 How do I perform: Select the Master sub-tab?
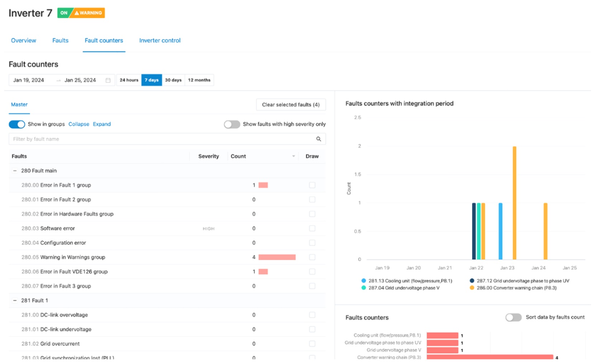[19, 104]
